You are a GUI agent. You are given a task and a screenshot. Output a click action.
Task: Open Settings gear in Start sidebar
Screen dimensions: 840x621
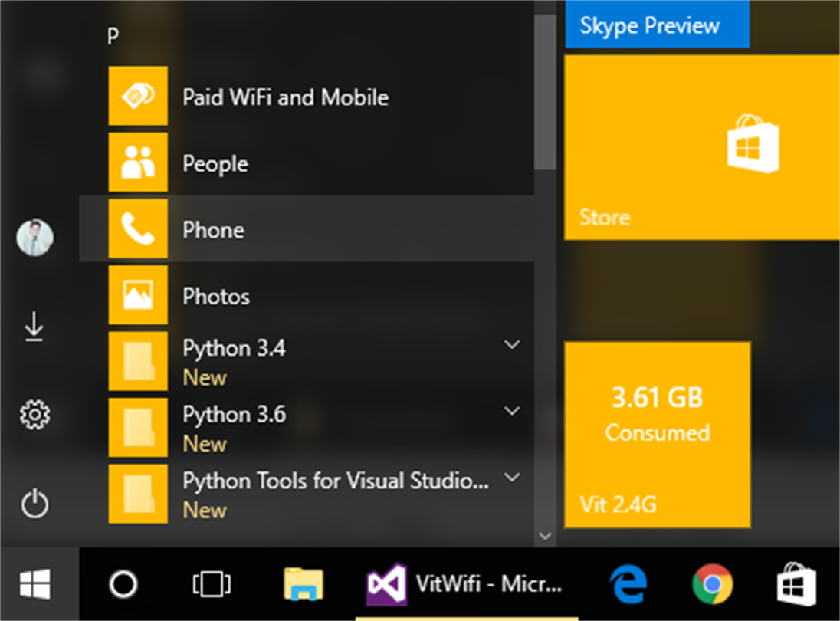34,415
